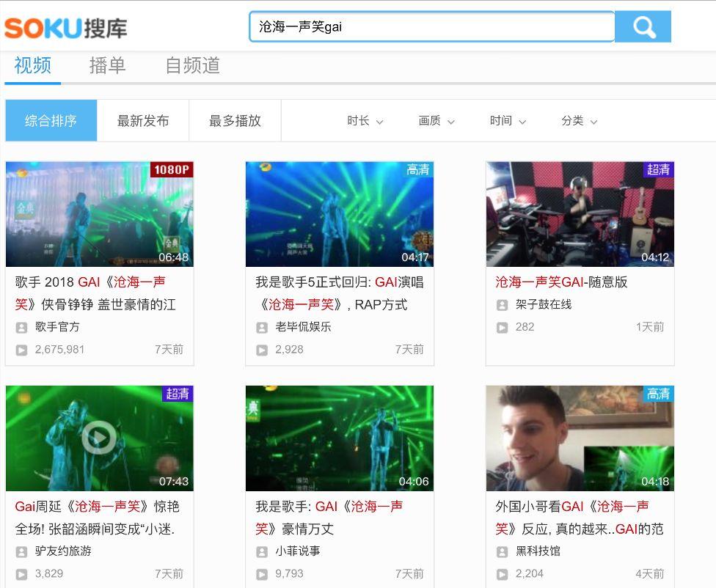Select 综合排序 sort option
The image size is (716, 588).
(51, 121)
